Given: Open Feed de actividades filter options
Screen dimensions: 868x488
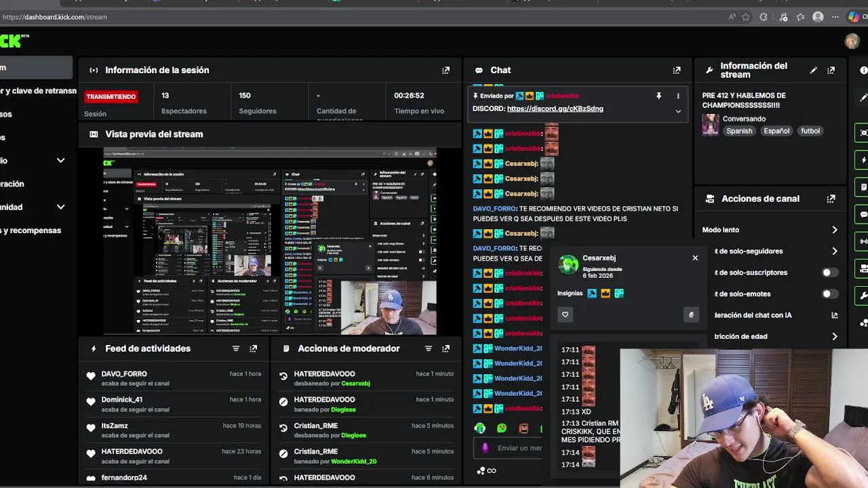Looking at the screenshot, I should (x=236, y=348).
